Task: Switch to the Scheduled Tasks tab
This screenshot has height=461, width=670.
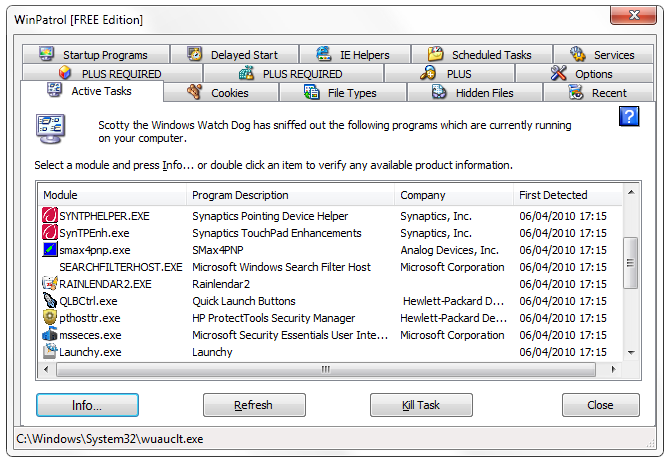Action: [482, 55]
